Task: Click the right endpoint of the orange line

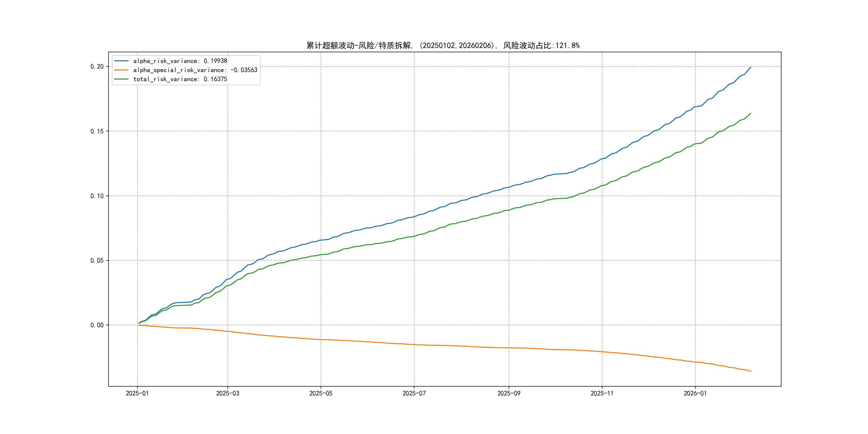Action: coord(751,371)
